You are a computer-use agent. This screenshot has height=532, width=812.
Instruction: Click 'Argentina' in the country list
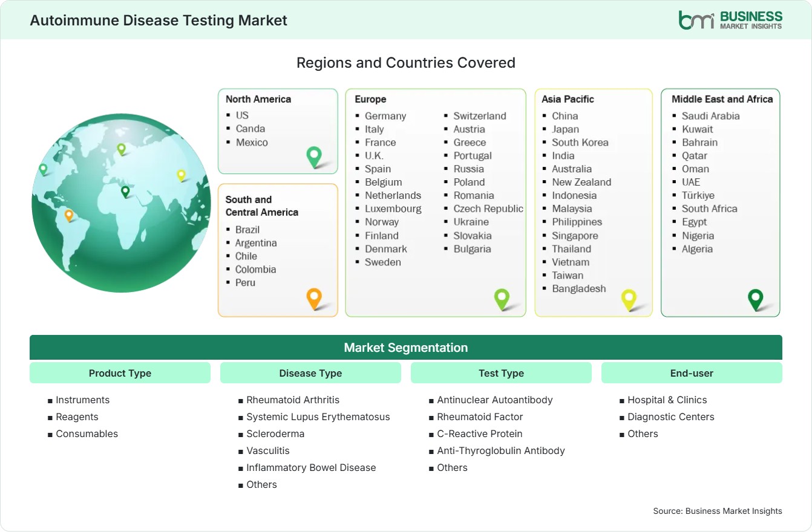point(256,242)
